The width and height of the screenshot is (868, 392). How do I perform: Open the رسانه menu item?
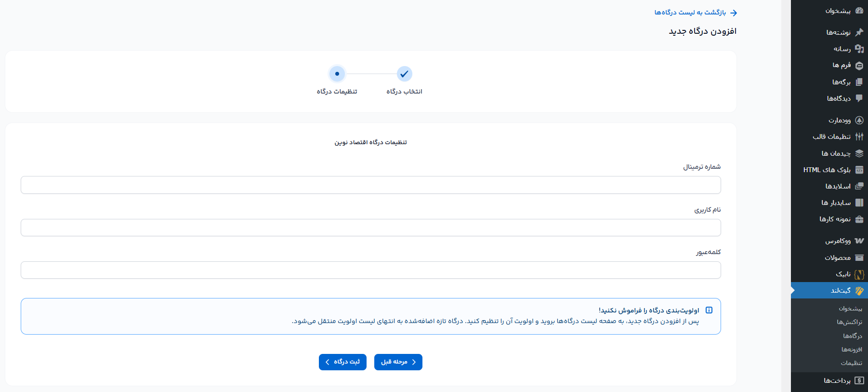[829, 49]
